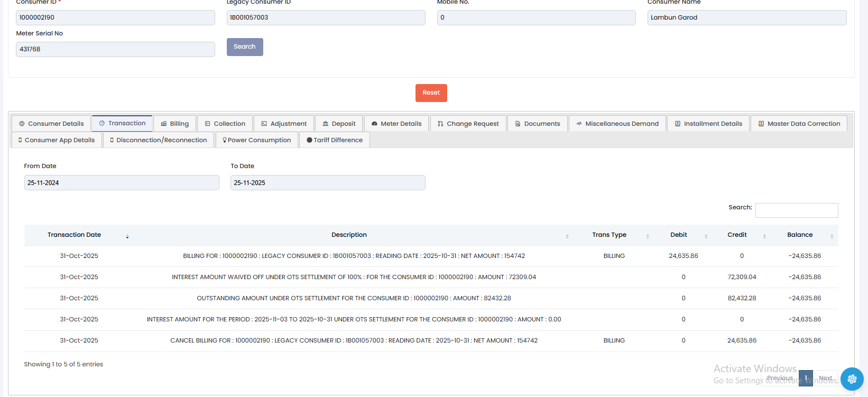
Task: Sort by the Debit column arrows
Action: pyautogui.click(x=706, y=236)
